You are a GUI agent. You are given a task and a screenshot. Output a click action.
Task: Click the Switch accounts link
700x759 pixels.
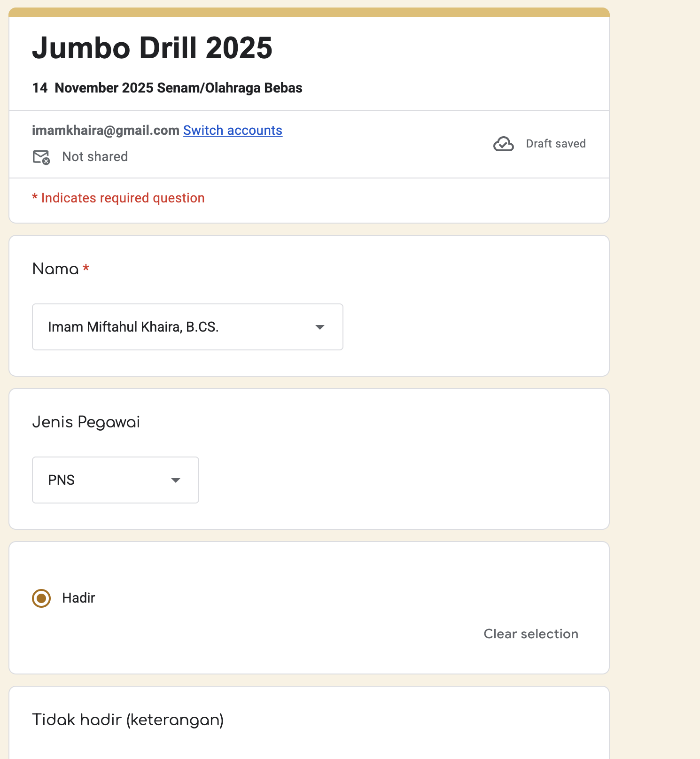(233, 130)
